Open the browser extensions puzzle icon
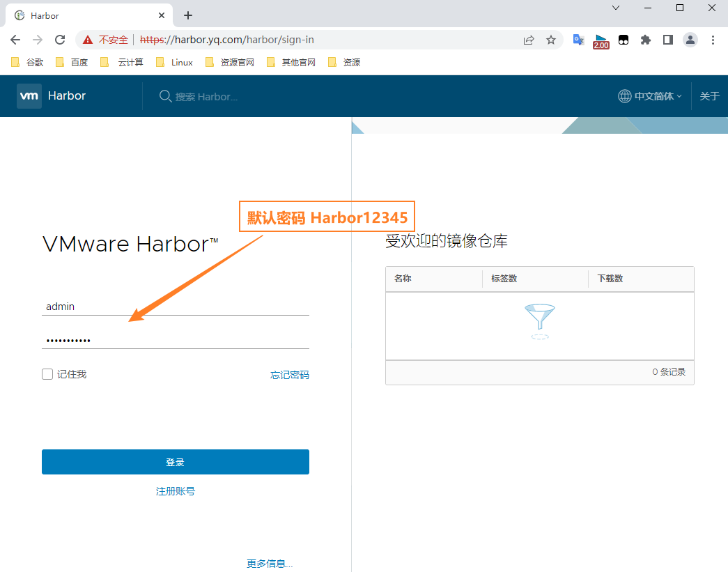Viewport: 728px width, 572px height. pos(646,40)
